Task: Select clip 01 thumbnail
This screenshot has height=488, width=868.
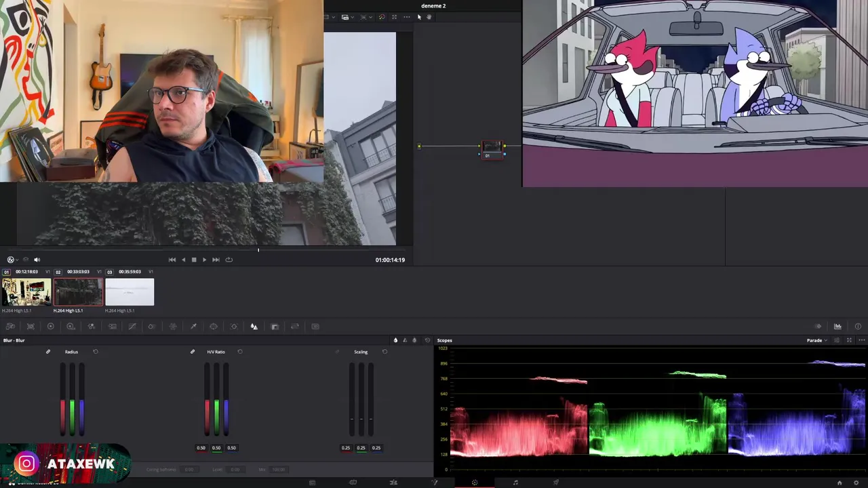Action: coord(26,292)
